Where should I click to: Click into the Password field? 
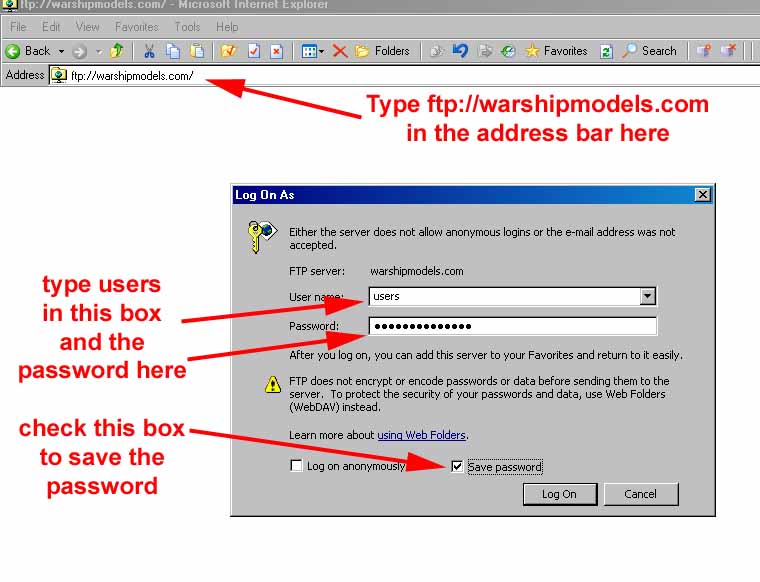[512, 326]
